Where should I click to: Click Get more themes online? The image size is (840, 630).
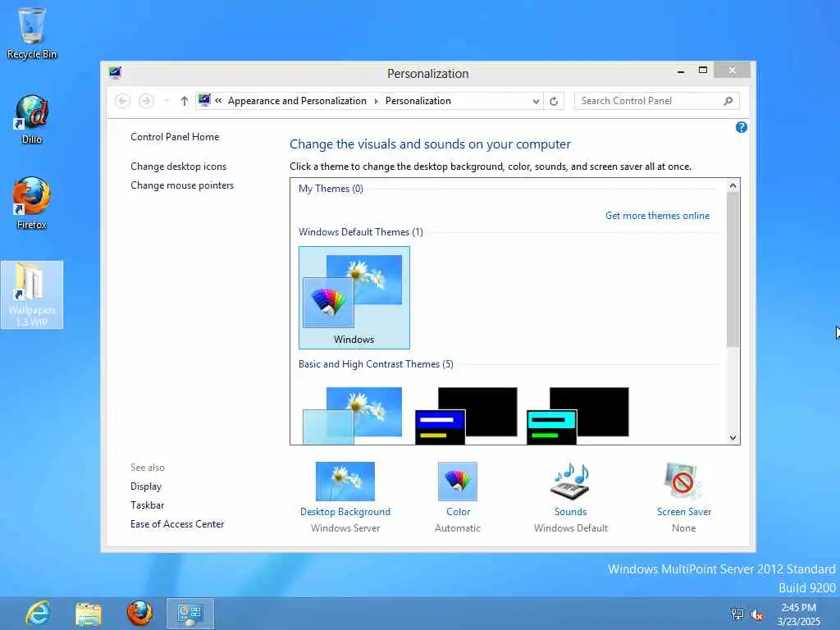(x=657, y=216)
